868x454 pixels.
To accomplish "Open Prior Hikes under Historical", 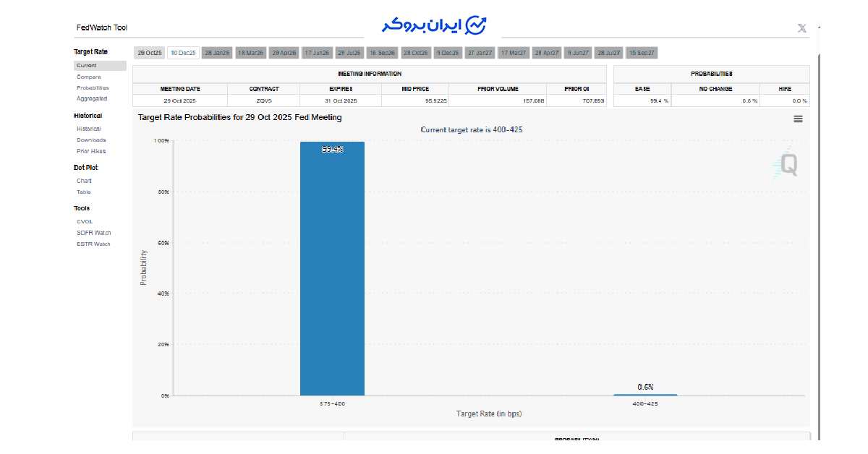I will point(91,151).
